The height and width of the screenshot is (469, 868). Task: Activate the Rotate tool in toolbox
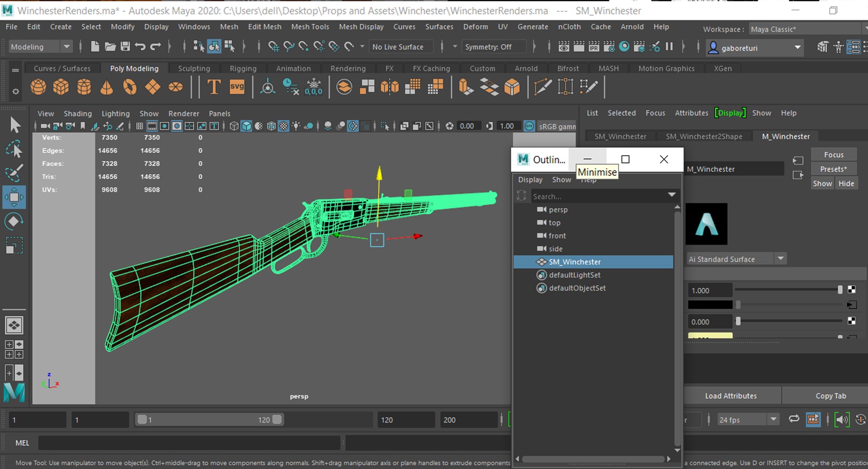(x=14, y=221)
